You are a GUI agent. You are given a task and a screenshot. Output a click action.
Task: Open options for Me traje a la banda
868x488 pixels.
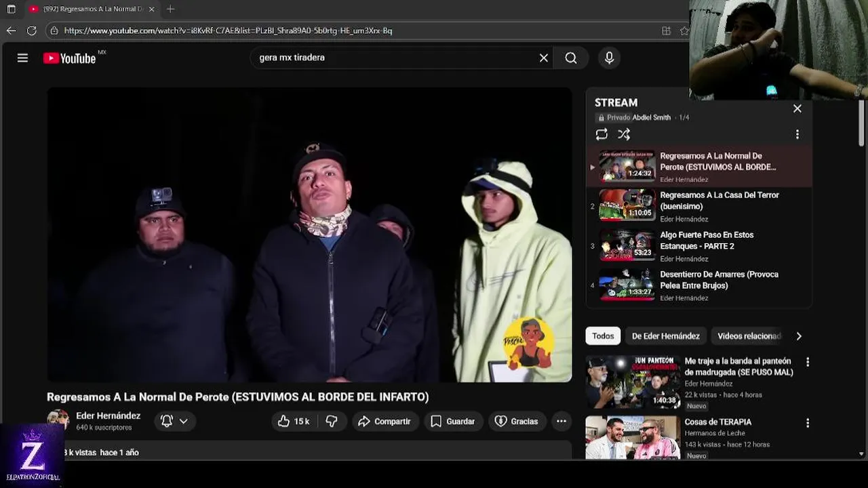coord(807,362)
